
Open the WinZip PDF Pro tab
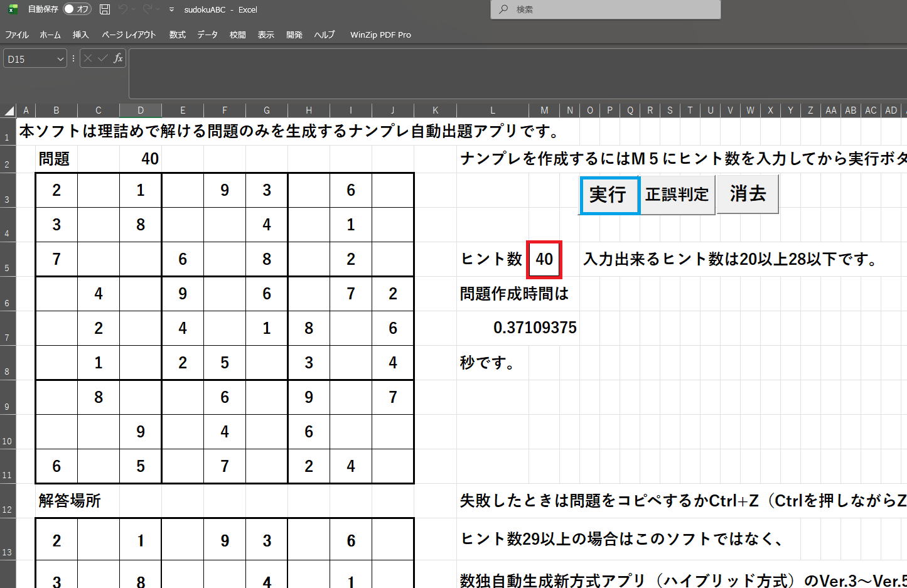(x=380, y=35)
